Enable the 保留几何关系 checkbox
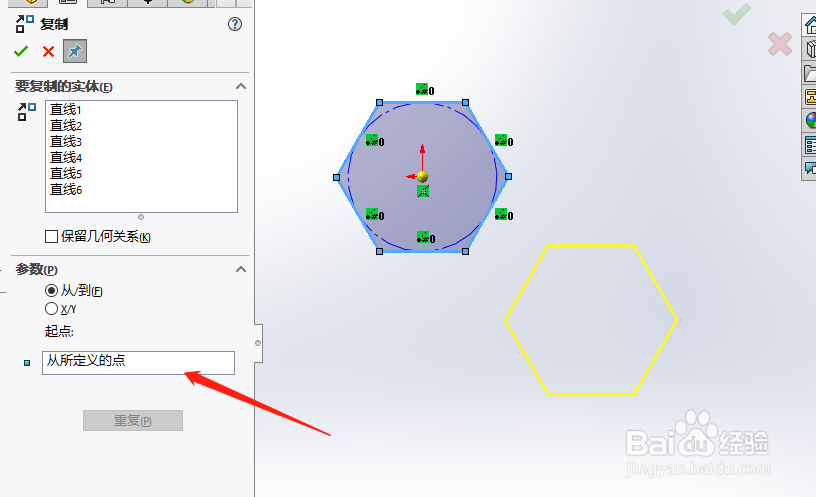This screenshot has width=816, height=497. point(52,237)
